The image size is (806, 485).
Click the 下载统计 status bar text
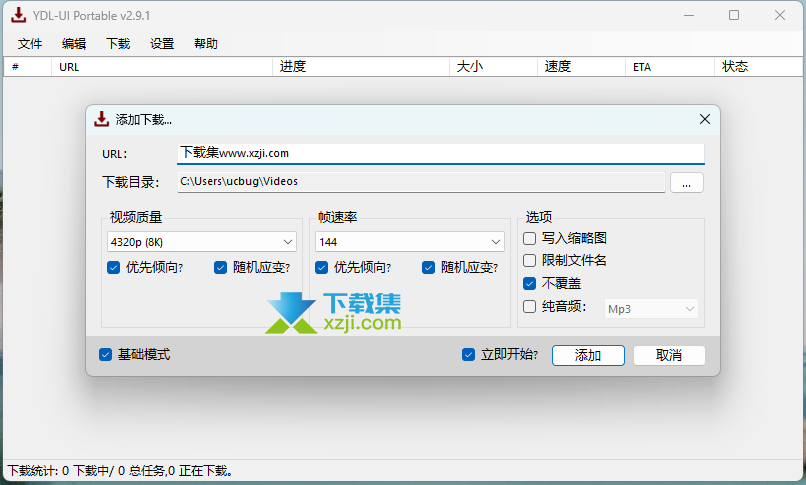click(x=120, y=471)
